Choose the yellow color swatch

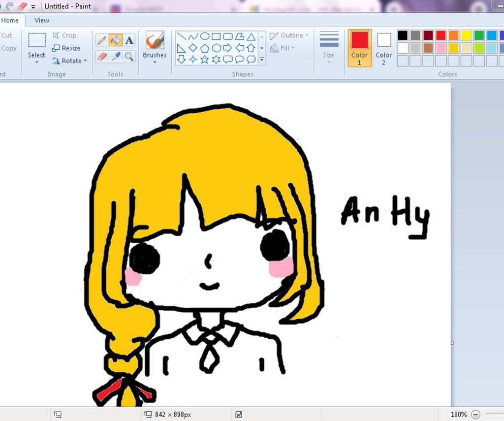(x=467, y=35)
